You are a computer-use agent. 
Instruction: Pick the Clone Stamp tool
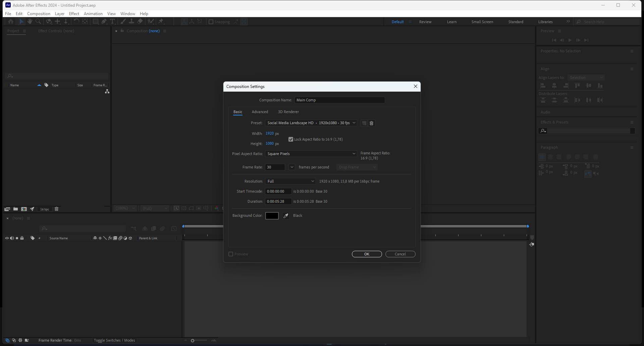pyautogui.click(x=131, y=21)
